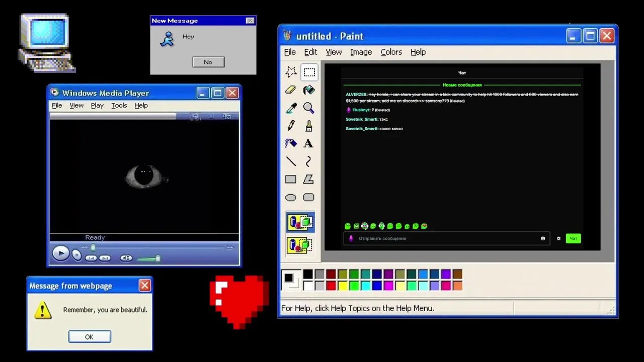Select the Rounded Rectangle tool
Screen dimensions: 644x362
coord(309,197)
